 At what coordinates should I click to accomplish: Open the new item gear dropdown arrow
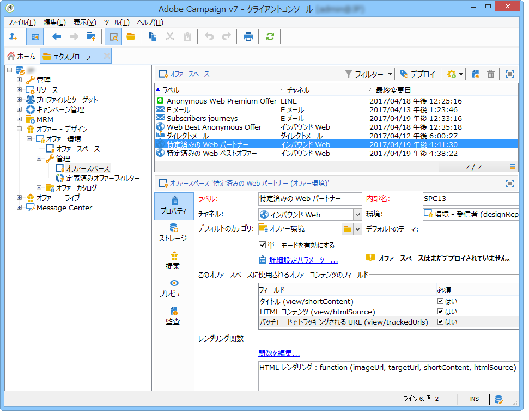coord(461,74)
